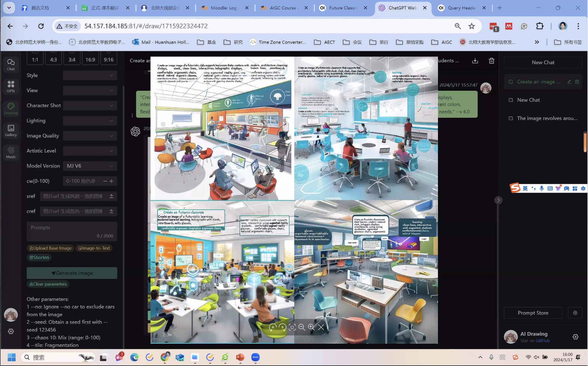This screenshot has width=588, height=366.
Task: Open the Model Version MJ V6 dropdown
Action: pyautogui.click(x=90, y=166)
